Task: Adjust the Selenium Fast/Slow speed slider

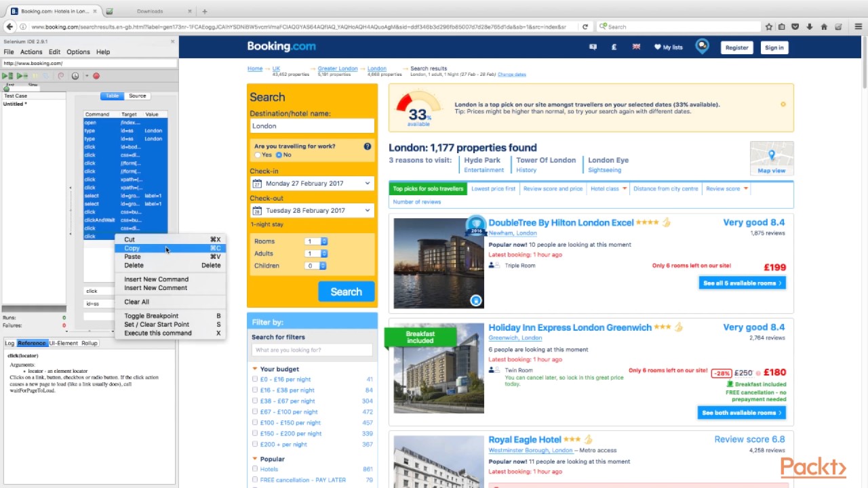Action: 7,89
